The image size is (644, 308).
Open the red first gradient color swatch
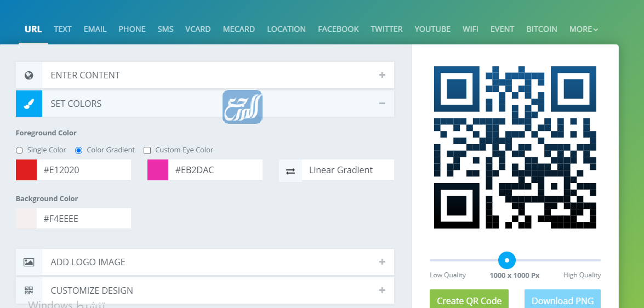[x=26, y=170]
